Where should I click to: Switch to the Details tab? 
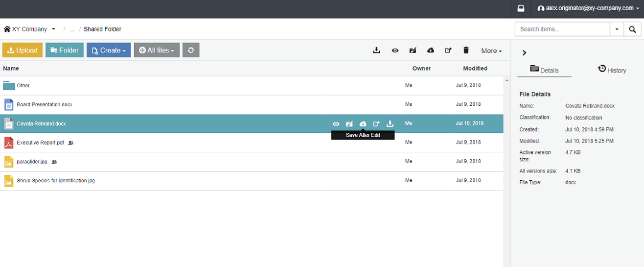click(x=544, y=70)
